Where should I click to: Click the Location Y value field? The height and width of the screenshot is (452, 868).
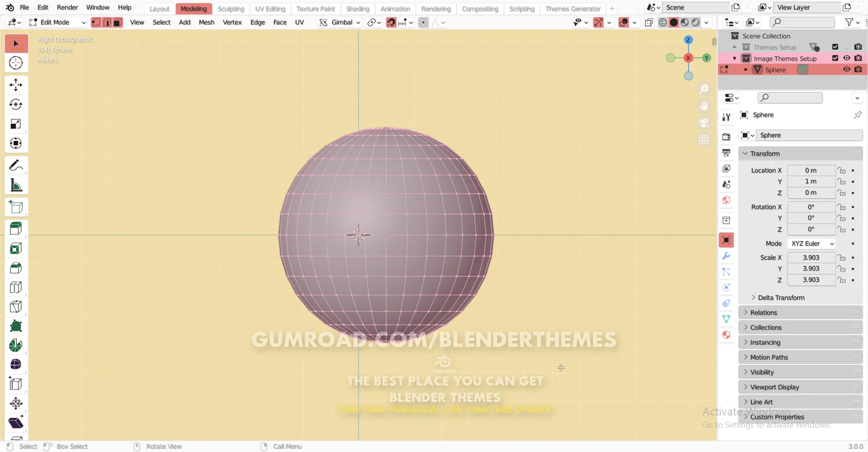[x=811, y=182]
